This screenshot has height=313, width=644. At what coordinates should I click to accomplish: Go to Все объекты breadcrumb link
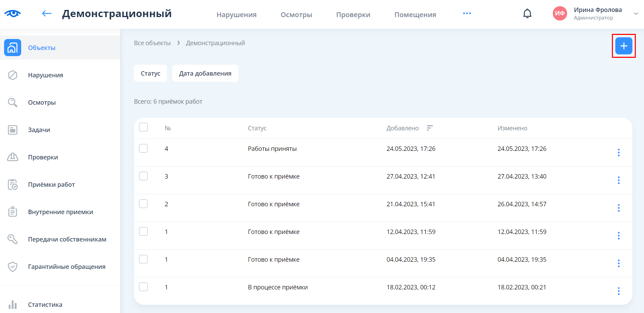(x=152, y=43)
